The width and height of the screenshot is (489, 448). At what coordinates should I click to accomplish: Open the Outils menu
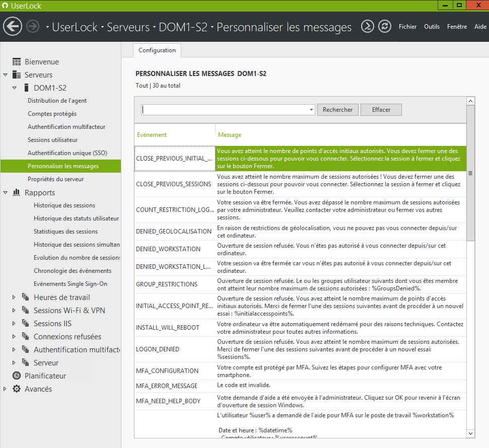[432, 27]
